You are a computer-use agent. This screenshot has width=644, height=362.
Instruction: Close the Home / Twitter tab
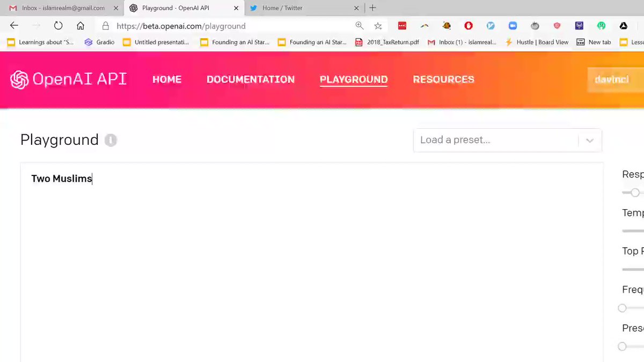(x=356, y=8)
